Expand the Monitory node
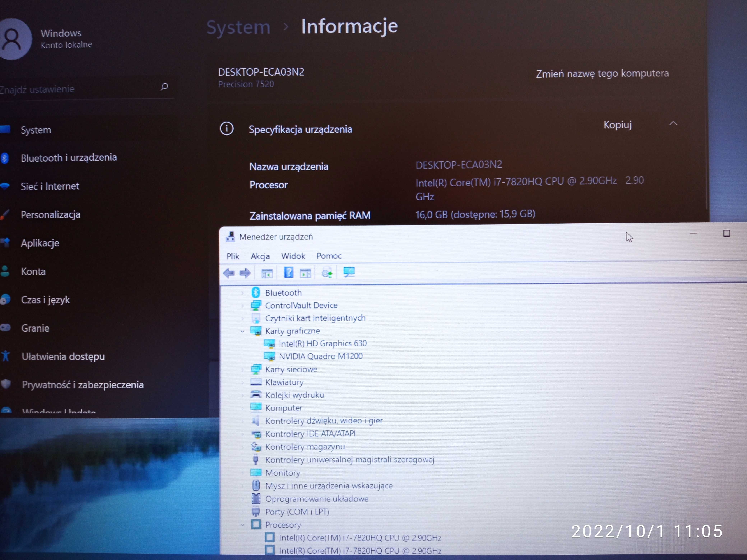This screenshot has height=560, width=747. point(242,473)
